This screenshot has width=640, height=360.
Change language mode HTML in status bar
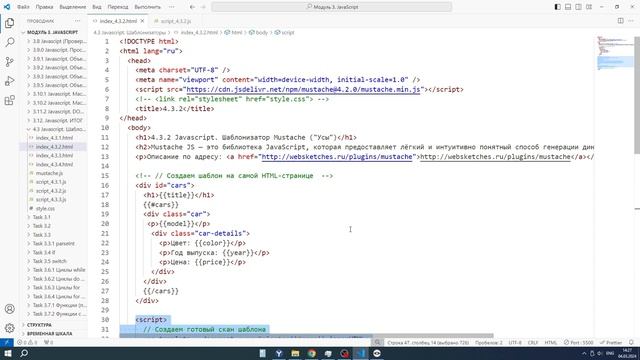[x=551, y=342]
